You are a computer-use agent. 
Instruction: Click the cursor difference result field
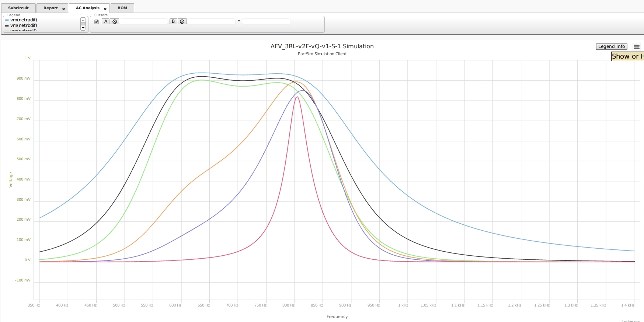[x=266, y=21]
